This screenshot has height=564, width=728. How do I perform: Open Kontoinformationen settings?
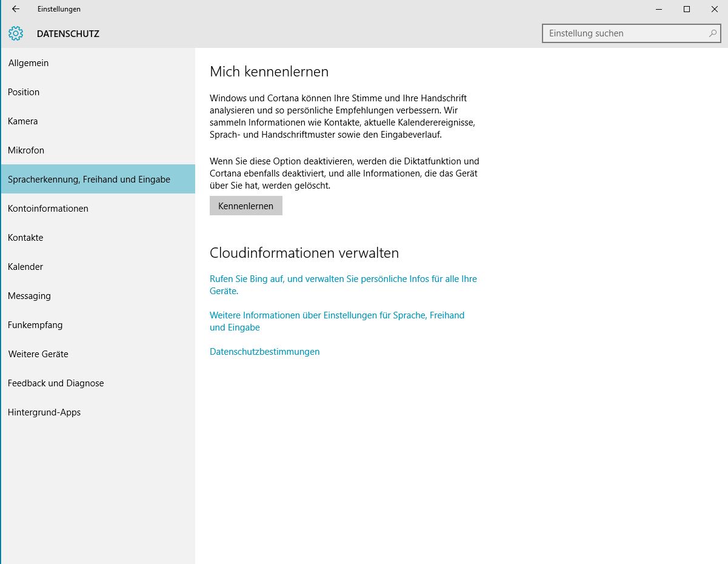click(x=98, y=209)
